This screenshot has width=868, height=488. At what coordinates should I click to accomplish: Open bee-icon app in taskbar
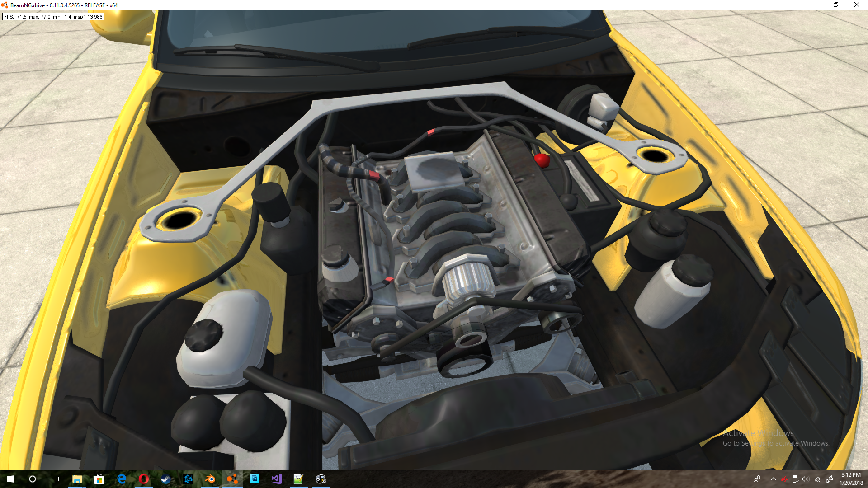[x=321, y=479]
